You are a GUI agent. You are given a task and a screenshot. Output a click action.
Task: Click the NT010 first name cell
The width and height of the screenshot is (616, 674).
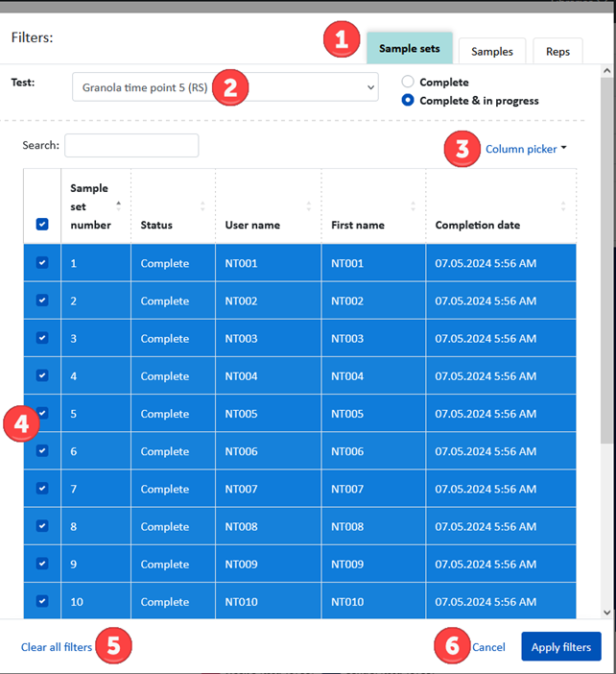coord(373,601)
